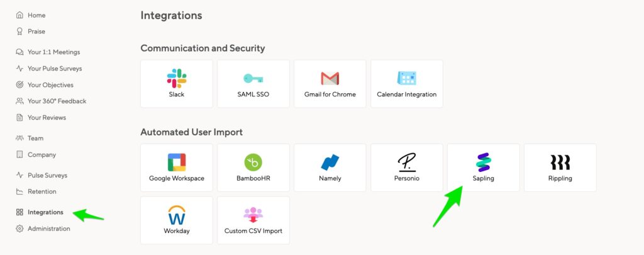Choose the Rippling integration
The height and width of the screenshot is (255, 644).
point(560,168)
